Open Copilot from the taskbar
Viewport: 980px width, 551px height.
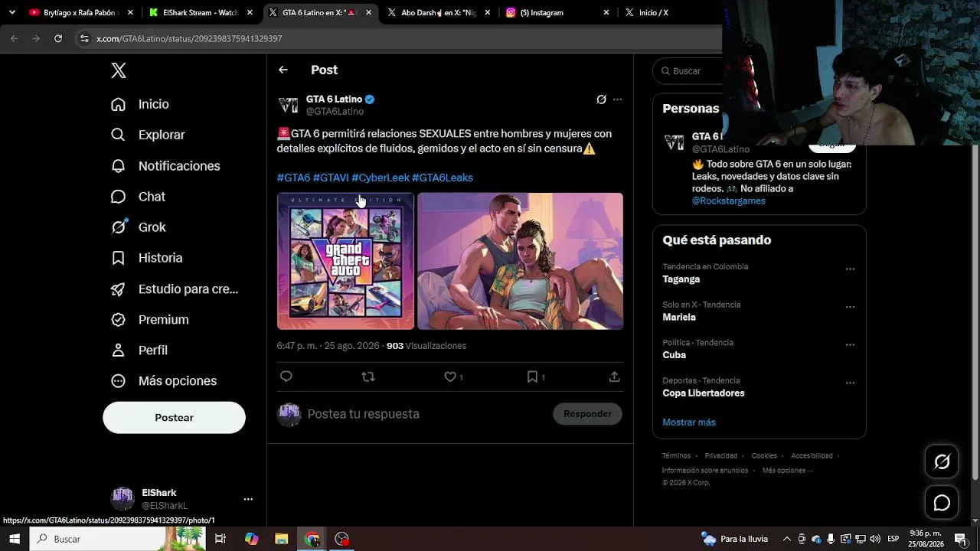[251, 539]
